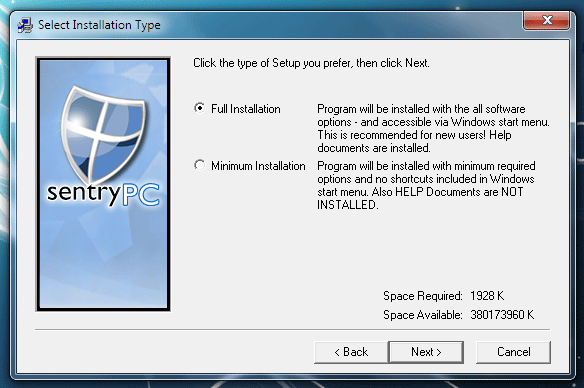584x388 pixels.
Task: Click the 'Click the type of Setup' instruction
Action: pos(311,63)
